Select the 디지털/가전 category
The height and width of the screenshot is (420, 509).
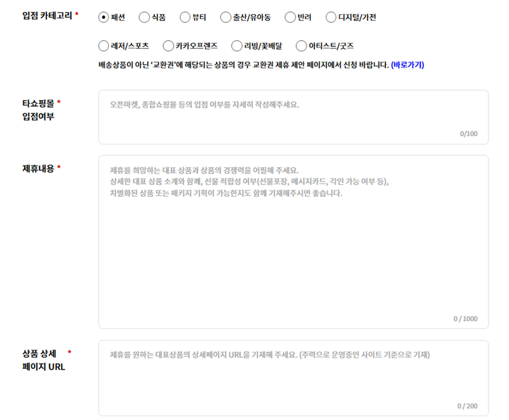coord(331,17)
